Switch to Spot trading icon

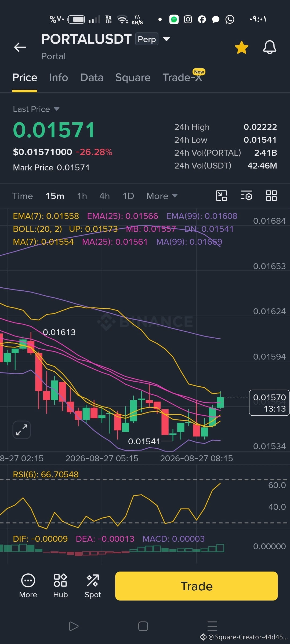coord(93,586)
